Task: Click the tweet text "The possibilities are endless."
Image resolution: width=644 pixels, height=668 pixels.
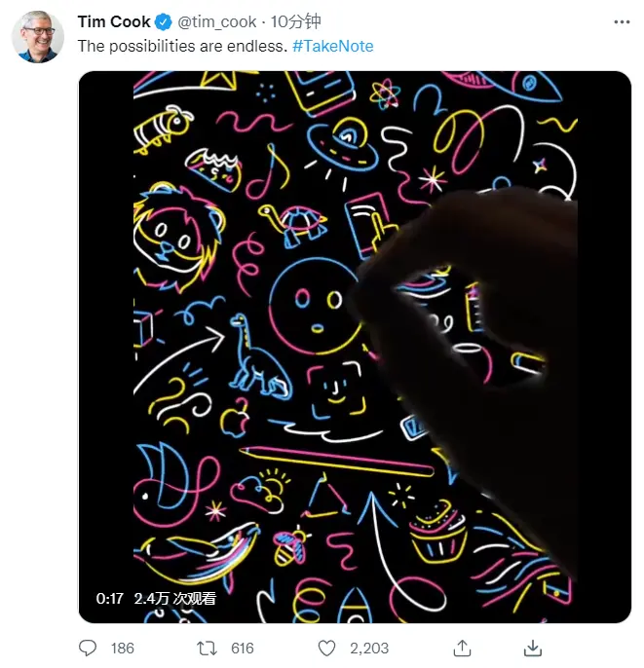Action: click(183, 46)
